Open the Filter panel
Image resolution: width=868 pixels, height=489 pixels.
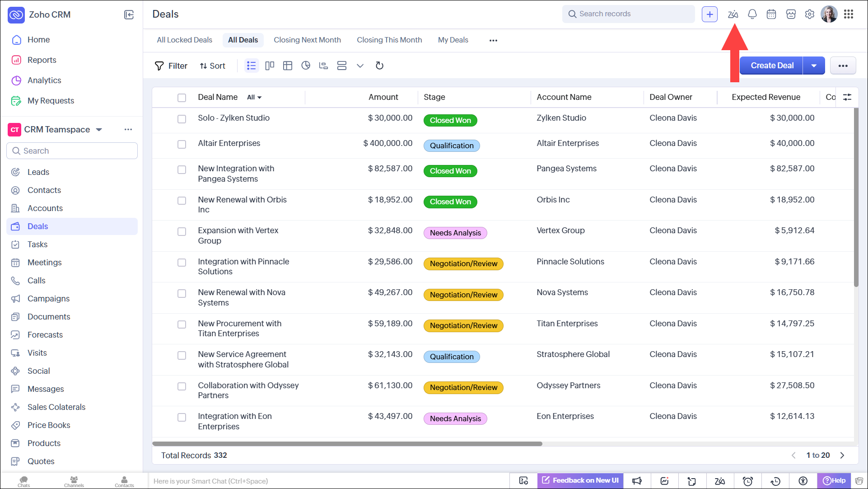pos(171,66)
